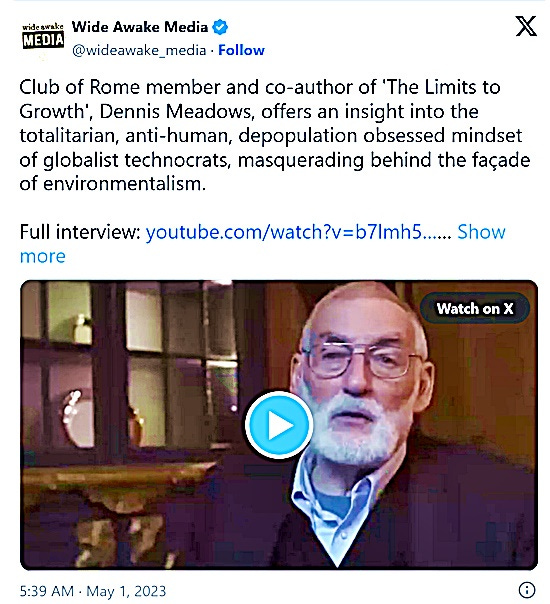This screenshot has width=550, height=604.
Task: Click the "May 1, 2023" date text
Action: click(x=126, y=591)
